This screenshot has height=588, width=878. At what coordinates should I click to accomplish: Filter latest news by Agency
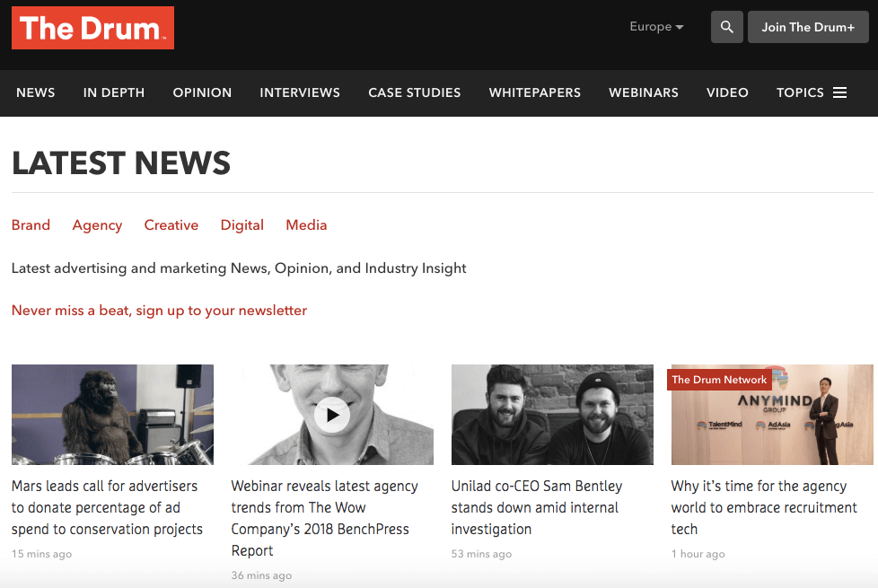[x=97, y=225]
